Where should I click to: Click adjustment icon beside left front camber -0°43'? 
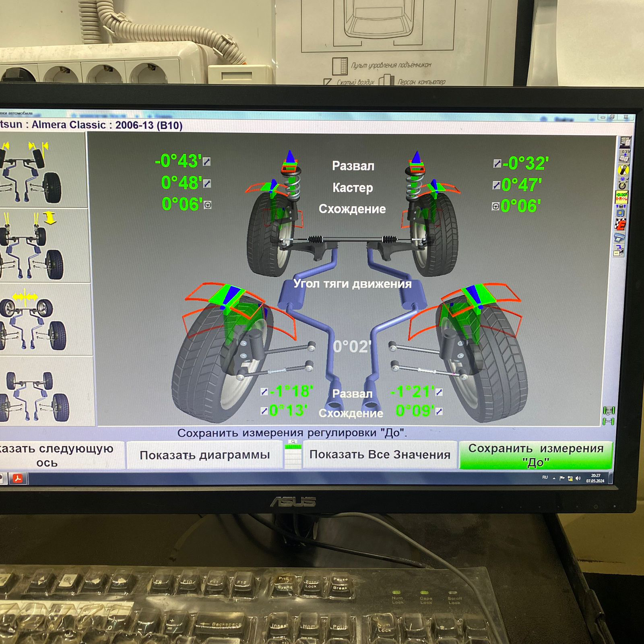(x=207, y=161)
